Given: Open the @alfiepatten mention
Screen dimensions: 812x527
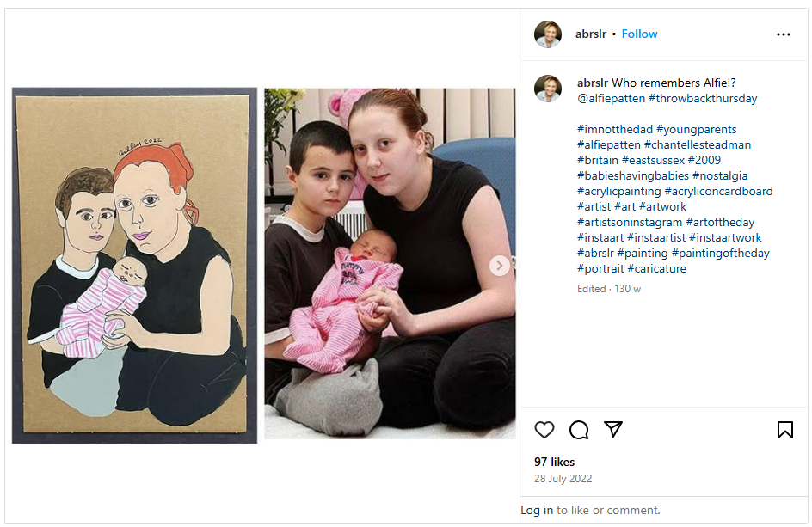Looking at the screenshot, I should coord(611,98).
